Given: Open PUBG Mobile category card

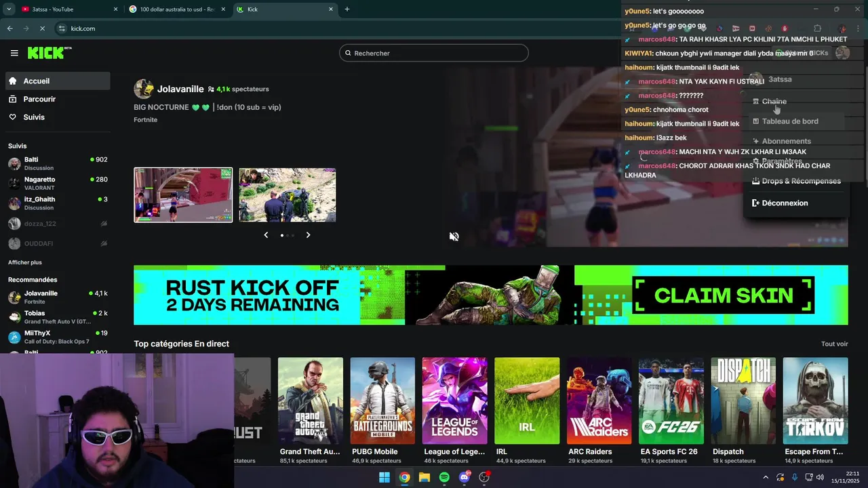Looking at the screenshot, I should [382, 411].
